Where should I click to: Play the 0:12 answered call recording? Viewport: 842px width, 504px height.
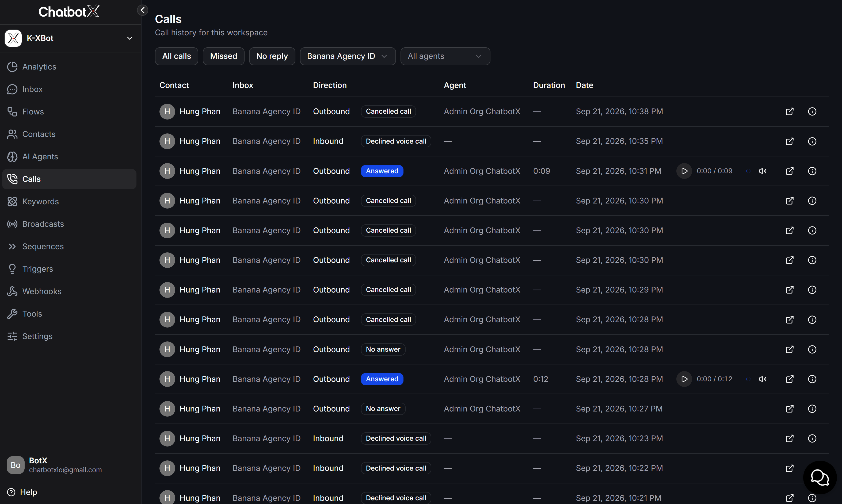(684, 379)
